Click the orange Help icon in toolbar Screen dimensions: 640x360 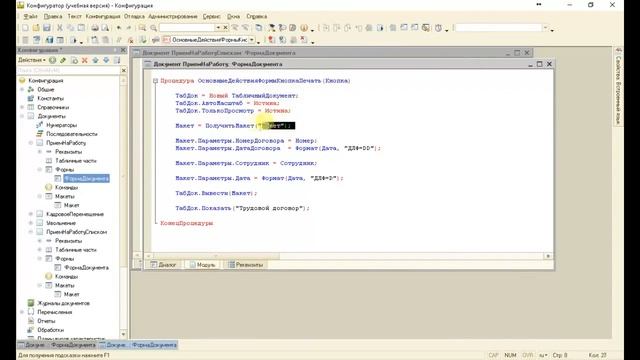tap(304, 28)
